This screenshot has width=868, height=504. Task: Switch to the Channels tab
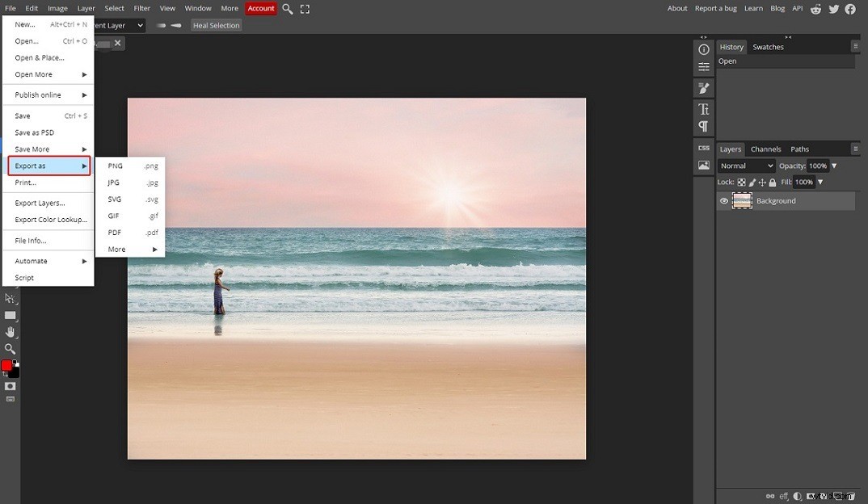[x=765, y=149]
